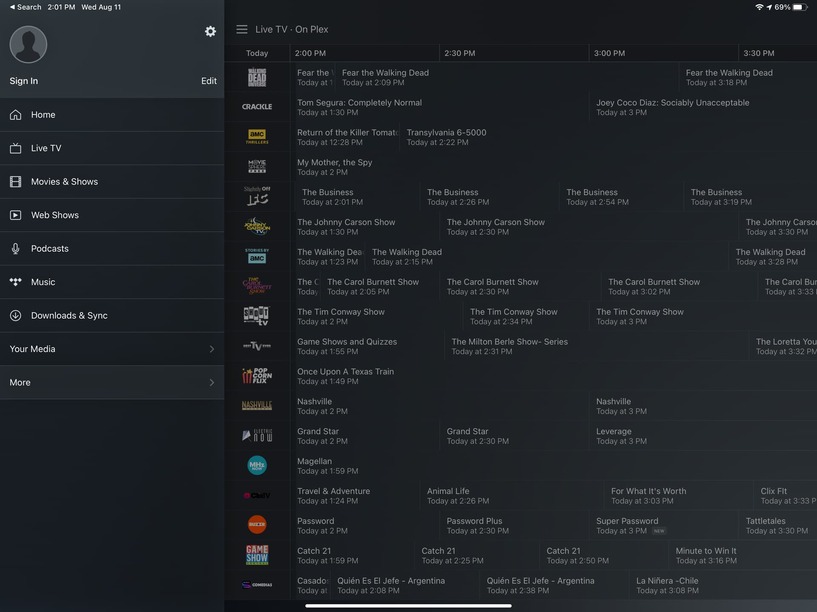Expand the Your Media section

click(x=112, y=349)
